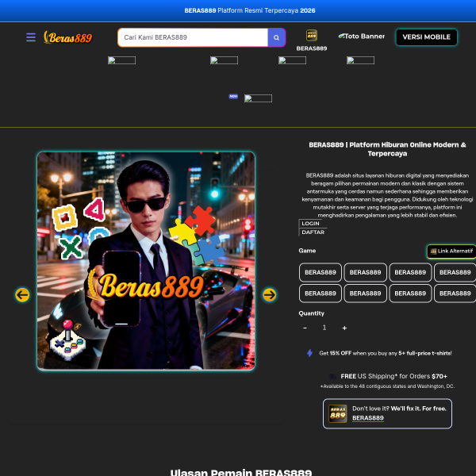This screenshot has width=476, height=476.
Task: Open the underlined BERAS889 link in guarantee box
Action: coord(368,418)
